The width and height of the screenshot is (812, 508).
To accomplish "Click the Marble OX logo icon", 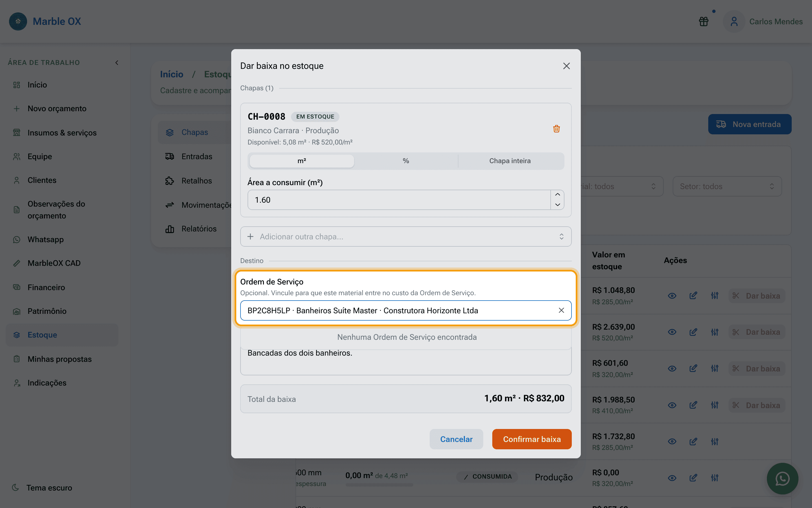I will [18, 21].
